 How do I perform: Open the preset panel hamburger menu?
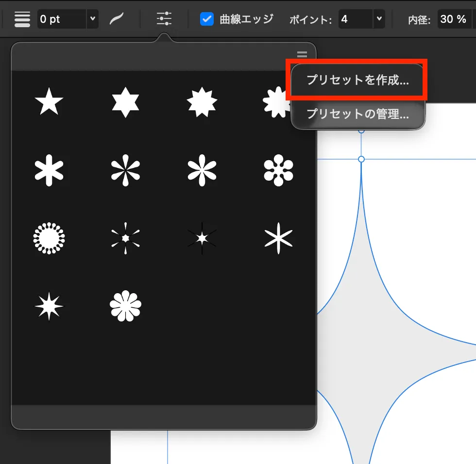click(302, 54)
